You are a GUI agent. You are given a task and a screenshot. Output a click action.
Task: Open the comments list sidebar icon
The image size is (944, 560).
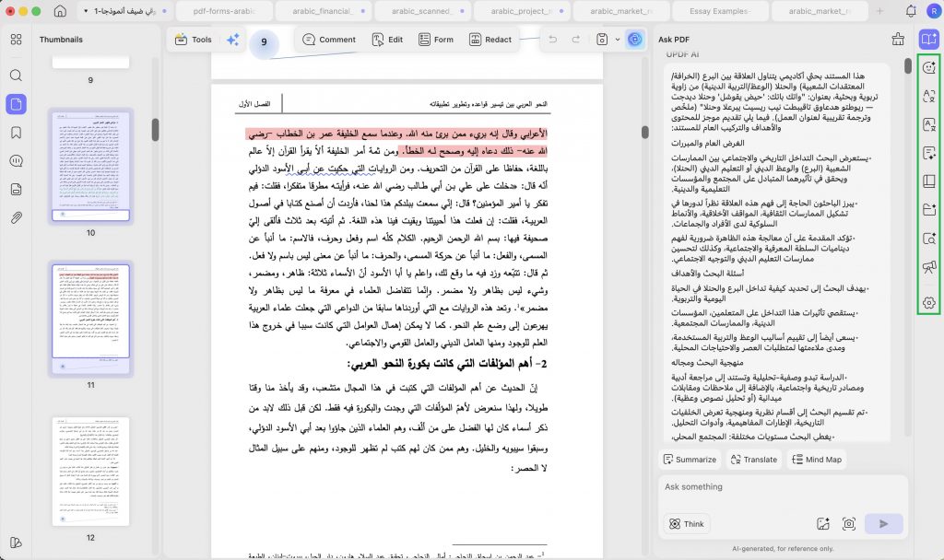17,160
